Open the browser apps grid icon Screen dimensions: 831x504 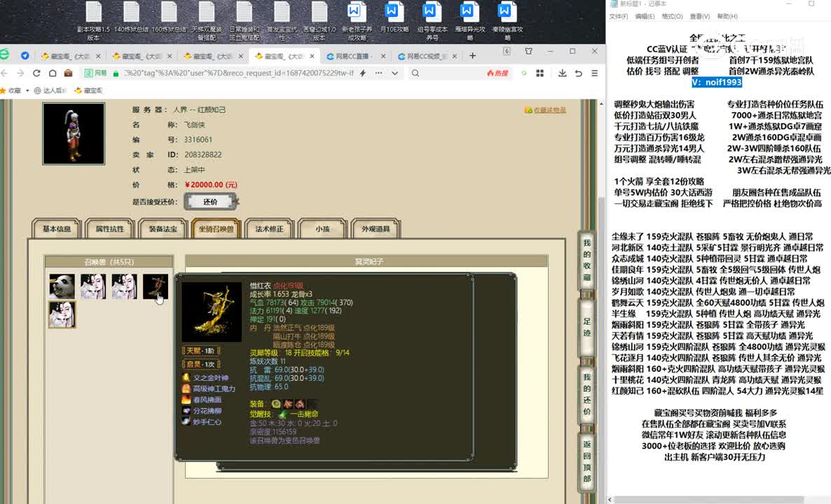pos(540,73)
